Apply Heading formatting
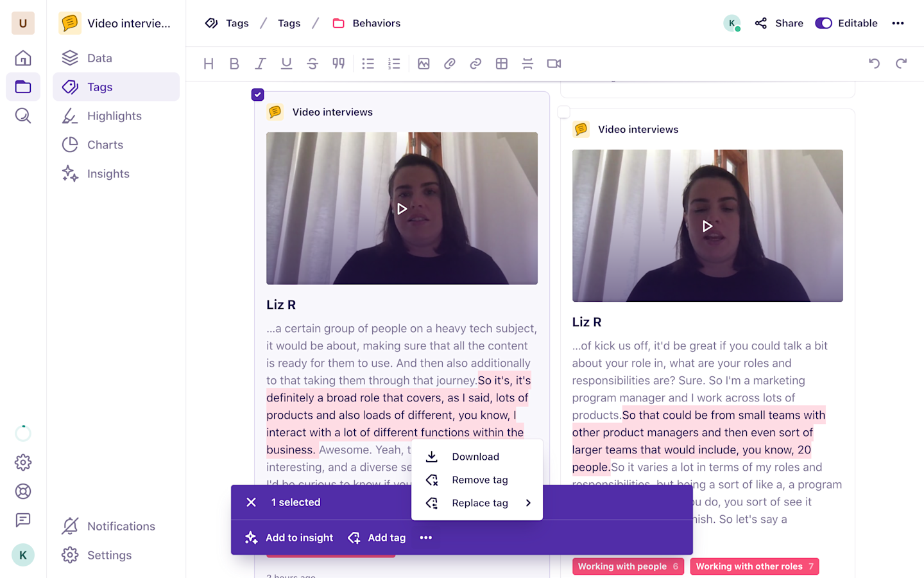Screen dimensions: 924x578 (x=209, y=64)
